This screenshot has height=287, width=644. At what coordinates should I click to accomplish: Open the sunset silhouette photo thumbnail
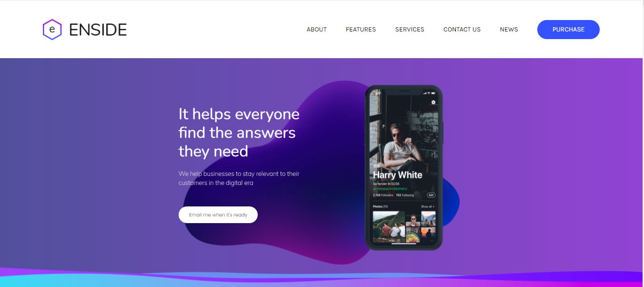coord(428,235)
